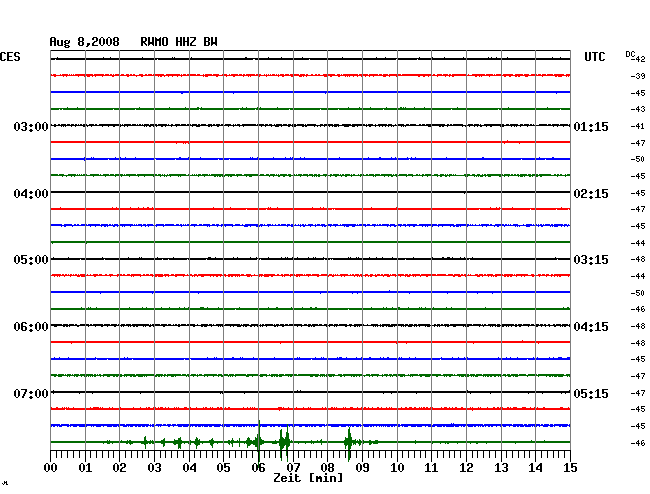
Task: Pick the DC offset value "-43"
Action: (638, 109)
